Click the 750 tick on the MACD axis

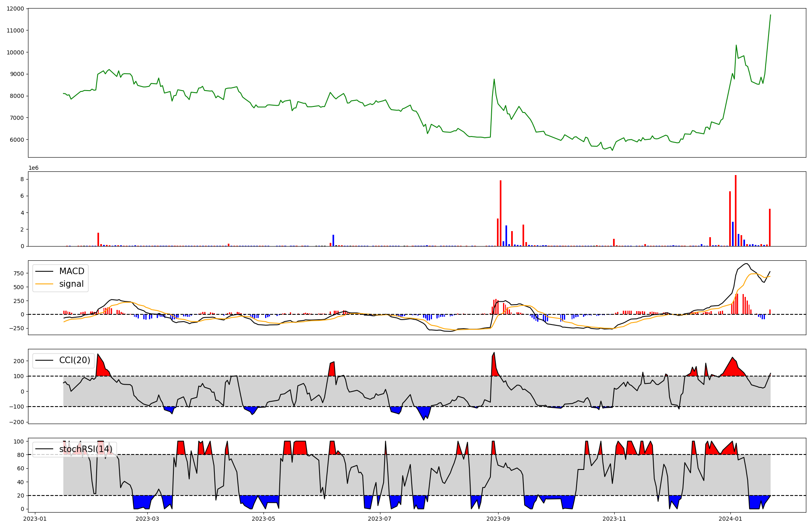point(18,273)
